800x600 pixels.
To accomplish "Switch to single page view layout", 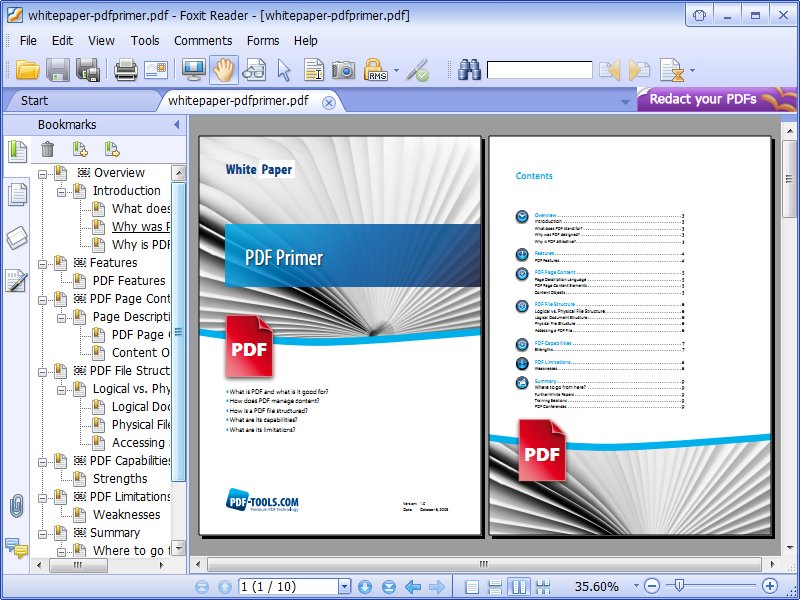I will tap(472, 586).
